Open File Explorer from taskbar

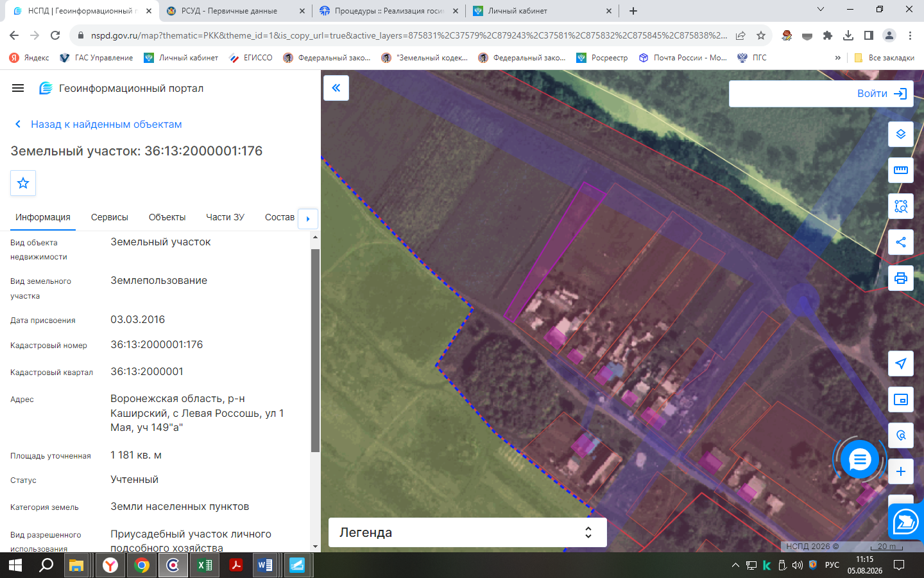click(76, 565)
